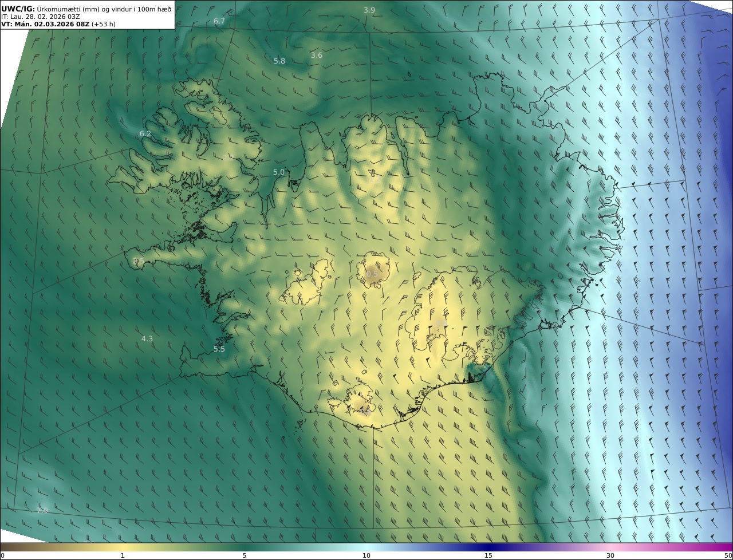Click the 10 tick on the color scale

point(366,555)
